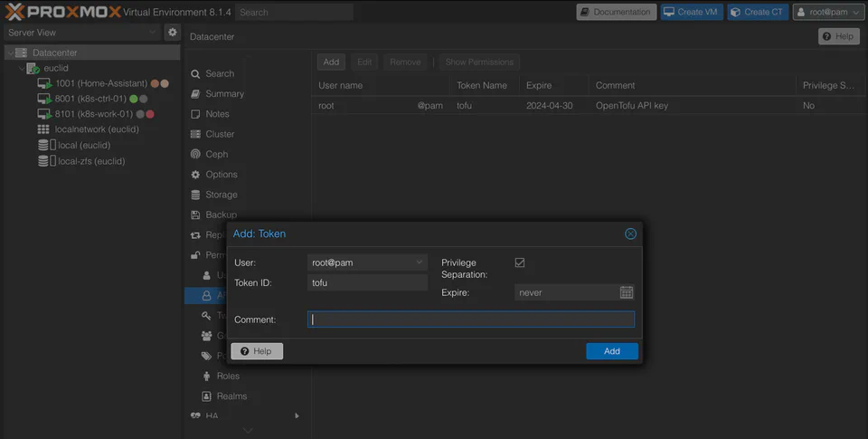The image size is (868, 439).
Task: Click the Notes icon
Action: [195, 114]
